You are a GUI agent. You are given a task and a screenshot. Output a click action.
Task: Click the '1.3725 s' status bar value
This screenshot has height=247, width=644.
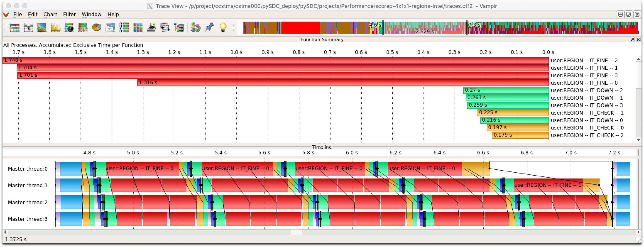coord(16,240)
